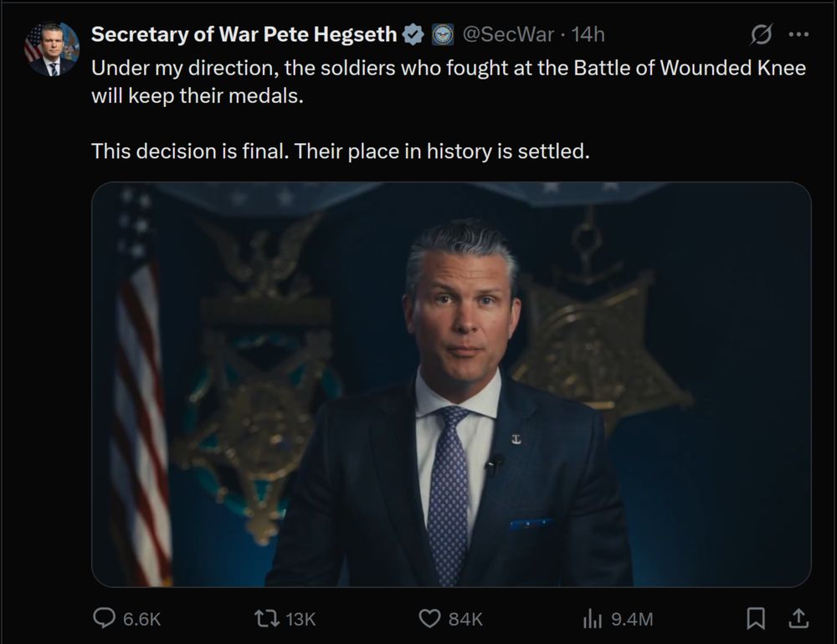Open Pete Hegseth's profile avatar
Viewport: 837px width, 644px height.
(51, 49)
